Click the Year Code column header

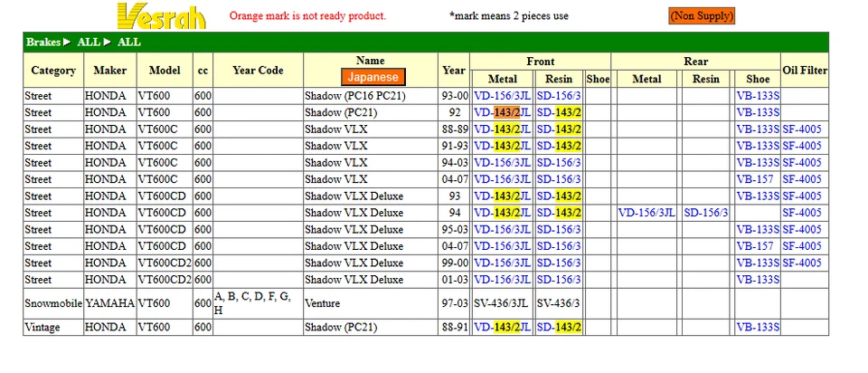258,70
